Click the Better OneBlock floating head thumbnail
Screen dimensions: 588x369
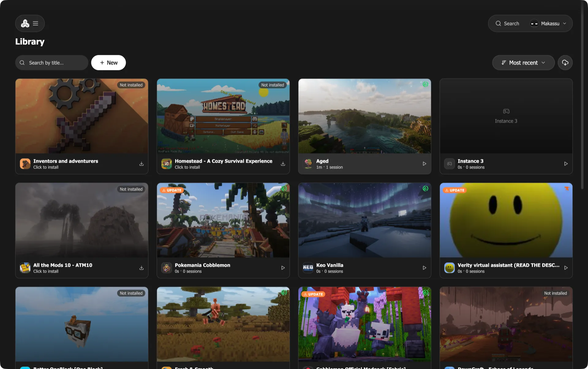82,324
